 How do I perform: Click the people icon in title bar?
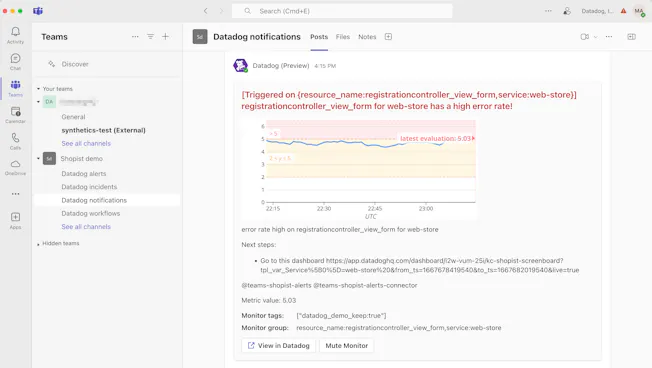567,11
